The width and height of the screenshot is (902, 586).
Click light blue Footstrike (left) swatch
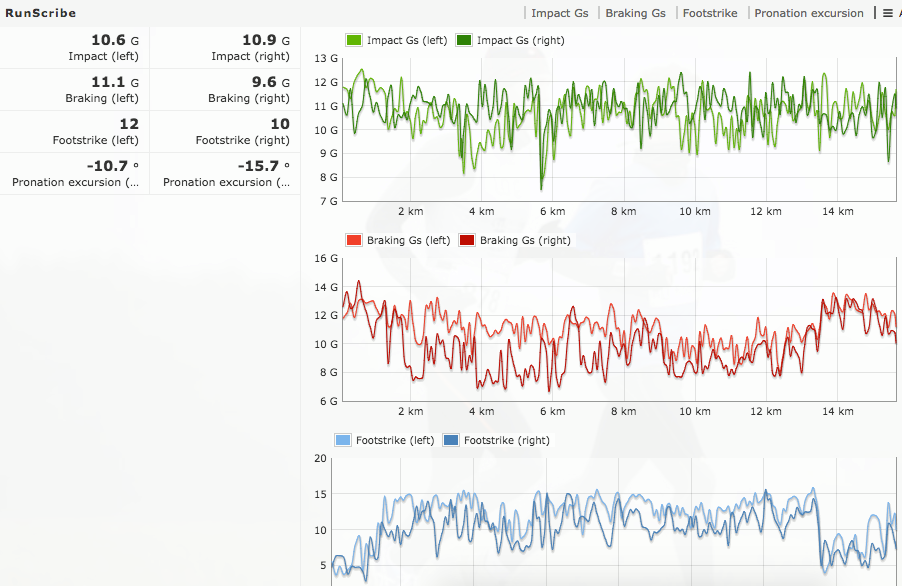[342, 441]
